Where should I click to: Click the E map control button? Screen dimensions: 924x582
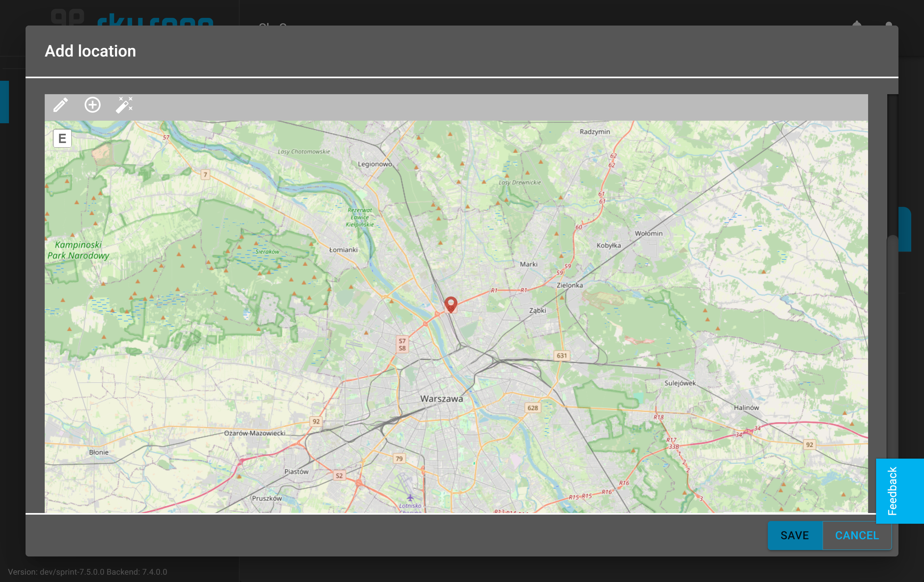pyautogui.click(x=62, y=138)
